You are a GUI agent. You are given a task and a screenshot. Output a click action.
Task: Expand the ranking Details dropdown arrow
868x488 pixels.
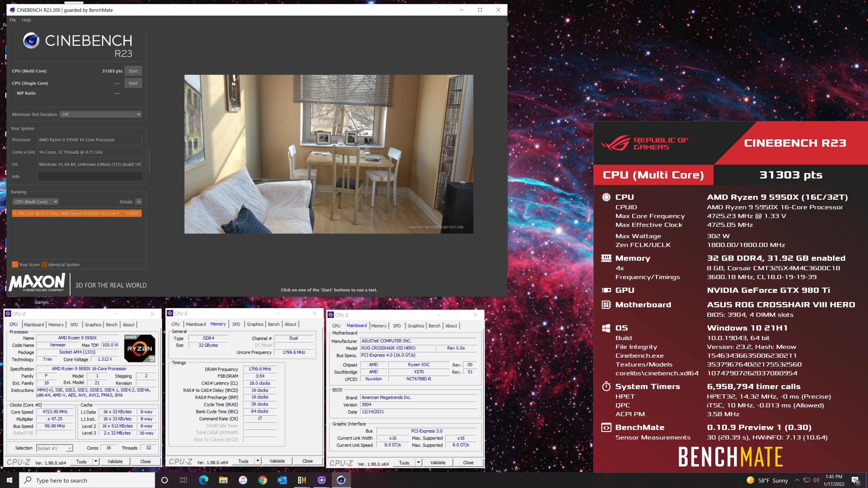tap(139, 202)
